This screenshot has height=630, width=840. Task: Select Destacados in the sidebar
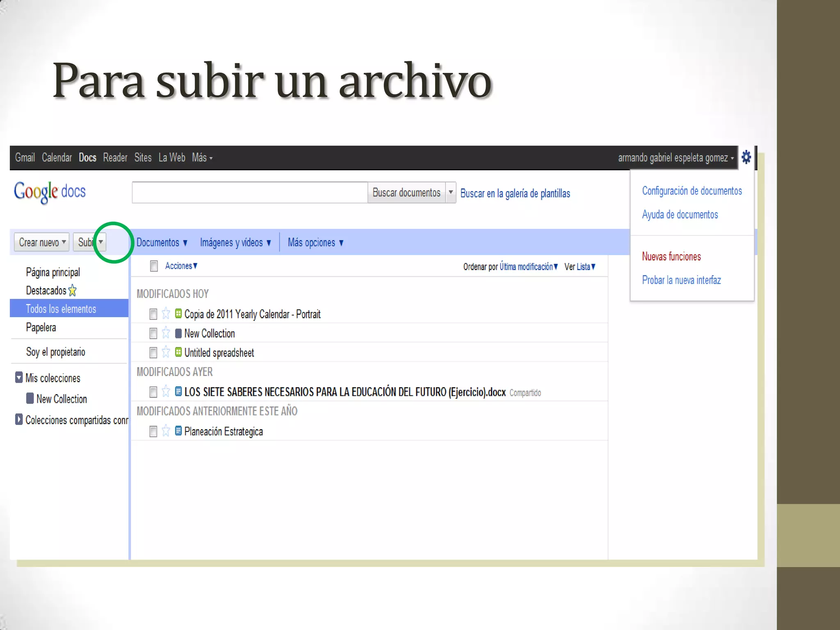(x=46, y=290)
